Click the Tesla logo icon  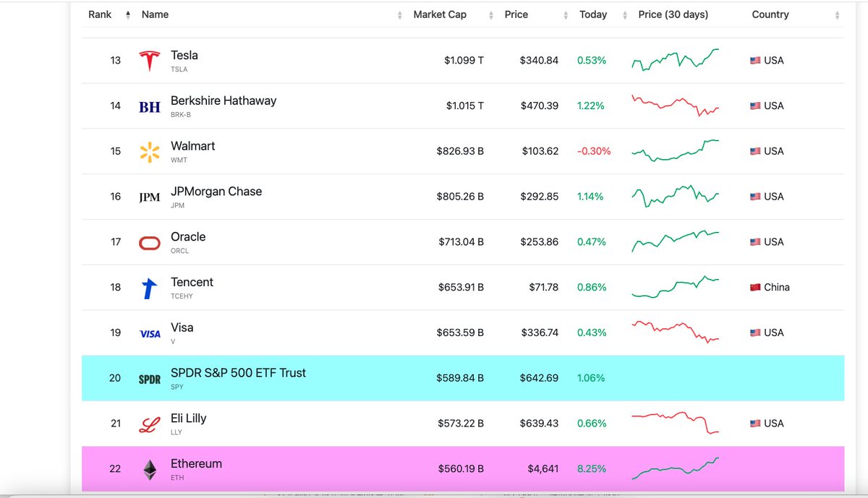(149, 60)
